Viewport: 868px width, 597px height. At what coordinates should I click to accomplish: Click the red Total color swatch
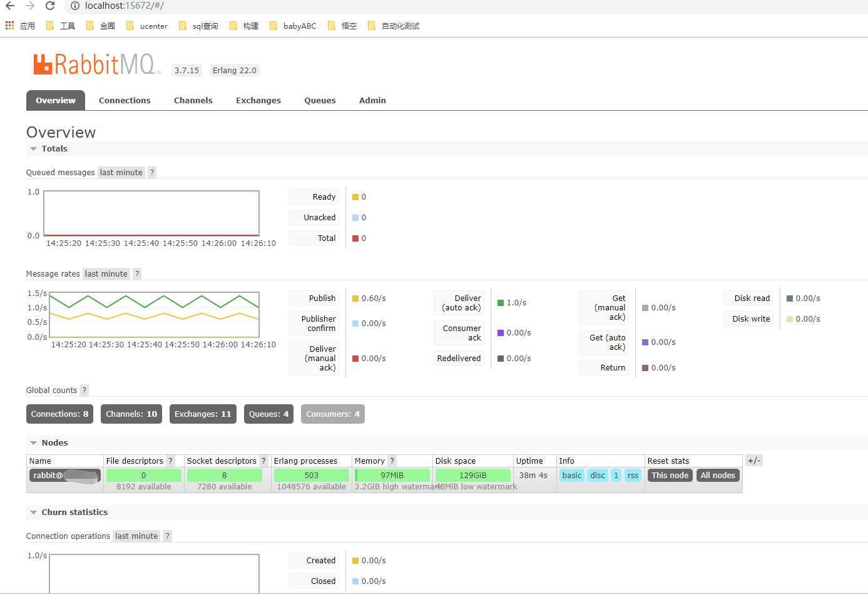click(x=355, y=238)
